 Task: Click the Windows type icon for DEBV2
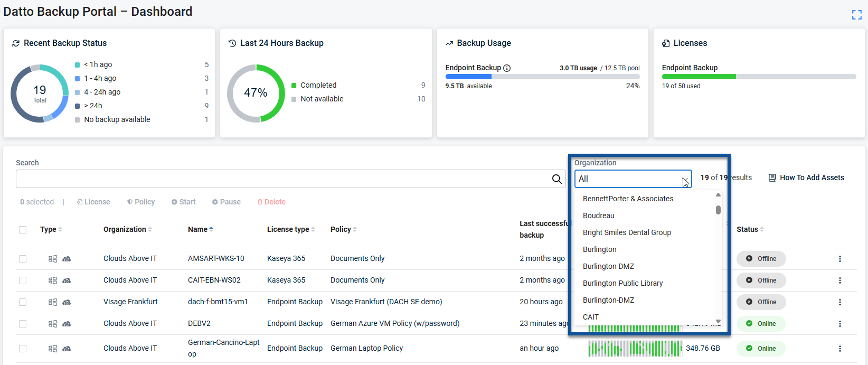click(52, 324)
